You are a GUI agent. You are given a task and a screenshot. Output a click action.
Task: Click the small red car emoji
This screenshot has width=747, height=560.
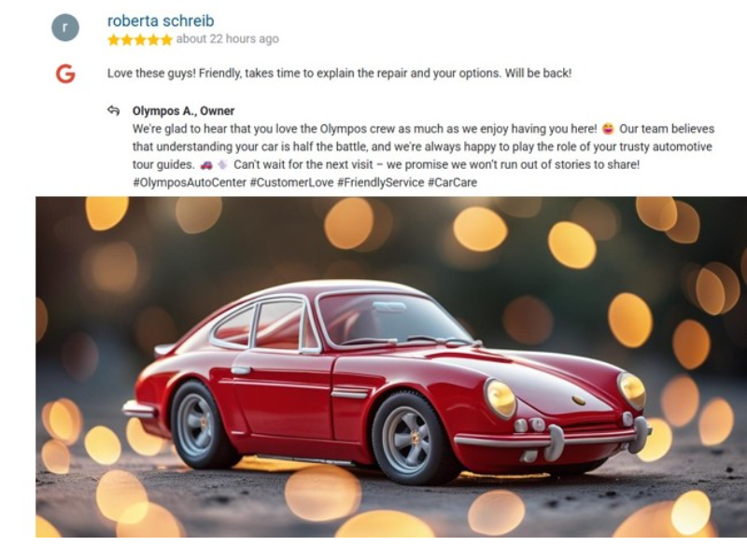tap(206, 165)
